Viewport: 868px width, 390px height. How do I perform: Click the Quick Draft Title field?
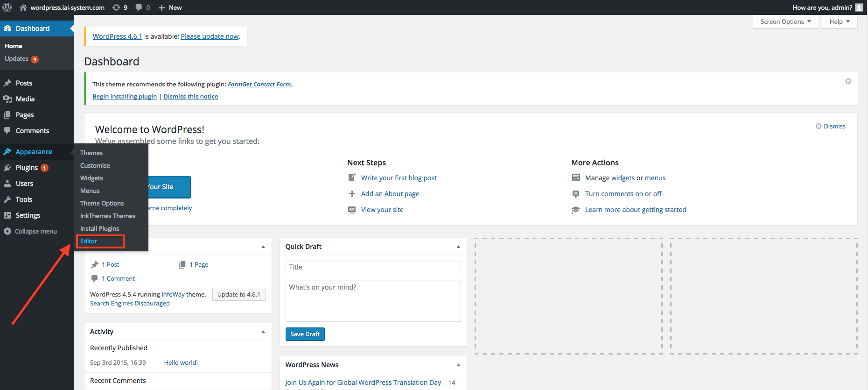tap(373, 267)
